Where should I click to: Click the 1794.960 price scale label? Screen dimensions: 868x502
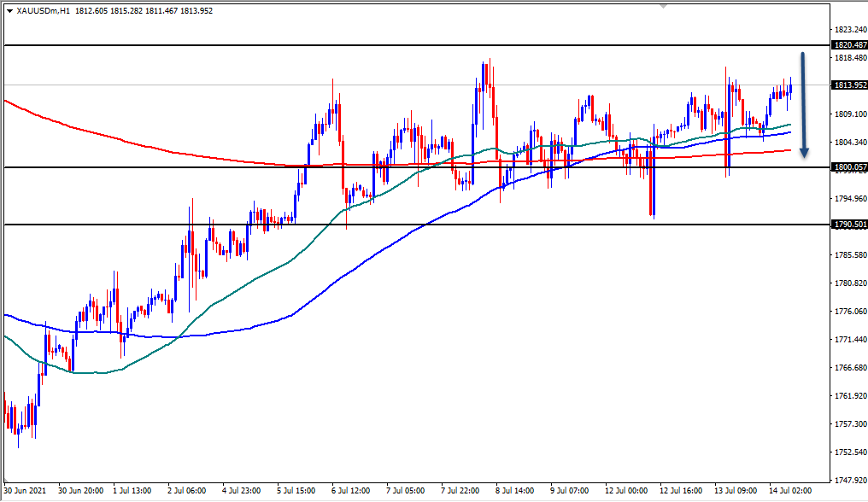(850, 199)
